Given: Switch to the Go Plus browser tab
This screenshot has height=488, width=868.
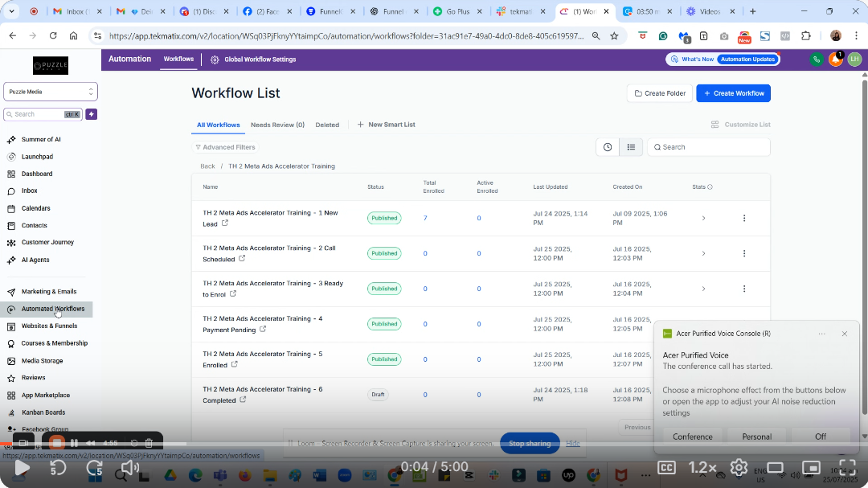Looking at the screenshot, I should tap(457, 11).
